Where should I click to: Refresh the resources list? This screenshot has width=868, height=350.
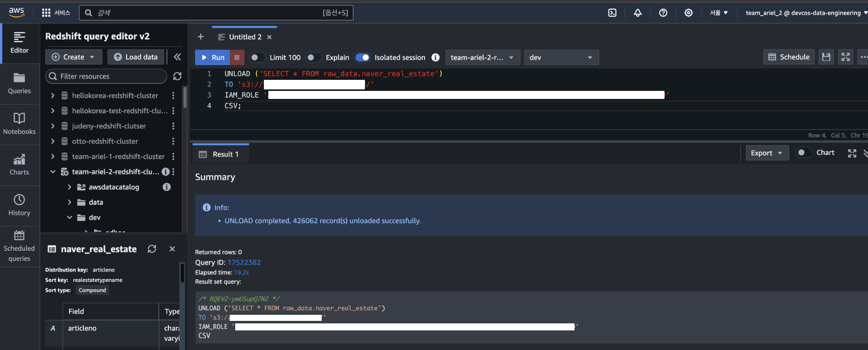(x=177, y=76)
